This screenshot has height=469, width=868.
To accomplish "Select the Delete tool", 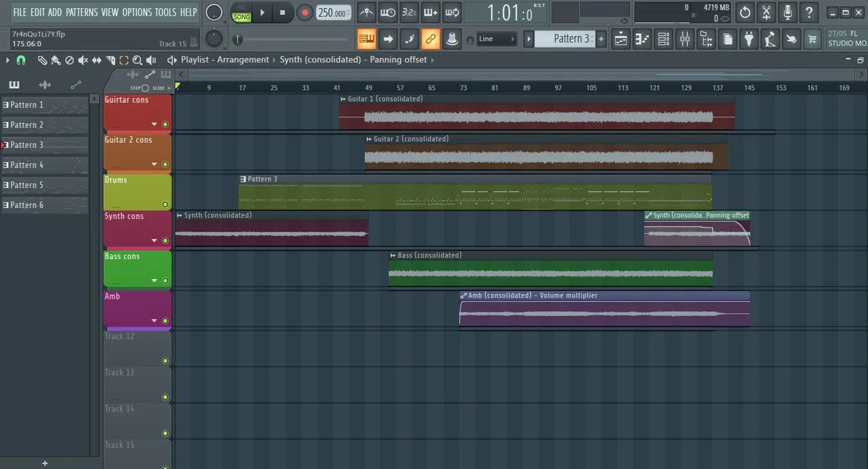I will [x=69, y=60].
